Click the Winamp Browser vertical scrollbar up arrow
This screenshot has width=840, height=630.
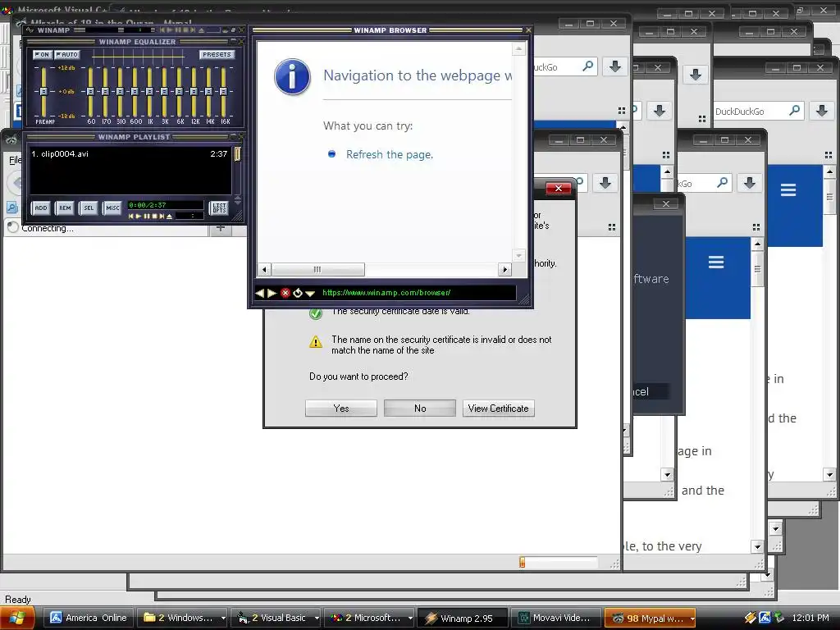[518, 49]
